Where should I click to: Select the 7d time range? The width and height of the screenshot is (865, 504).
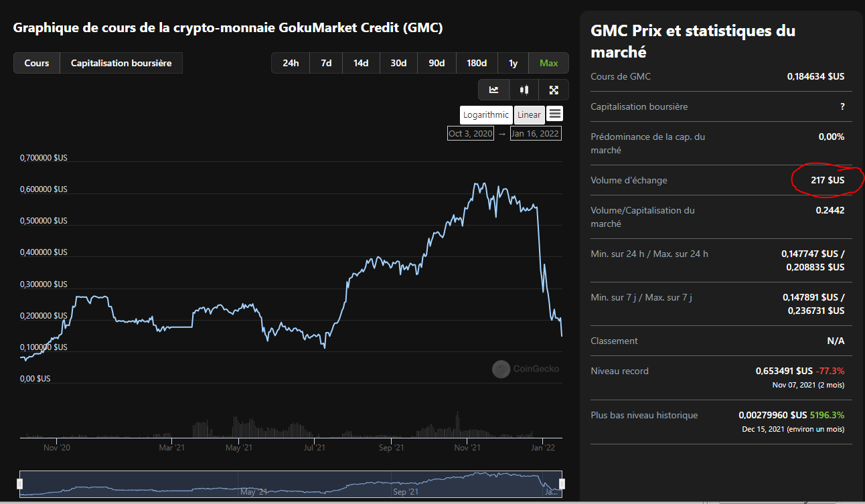click(326, 63)
